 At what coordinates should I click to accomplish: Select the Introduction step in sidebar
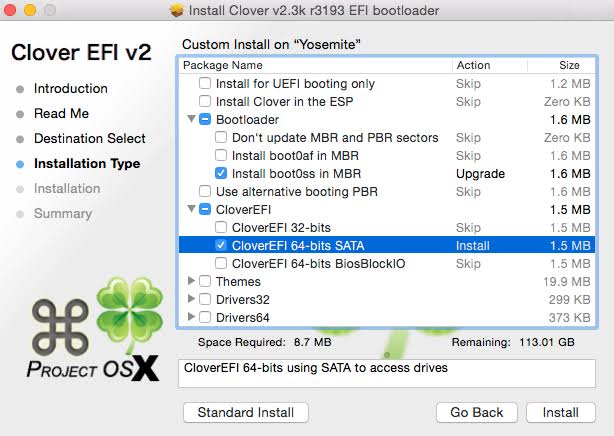(x=70, y=89)
